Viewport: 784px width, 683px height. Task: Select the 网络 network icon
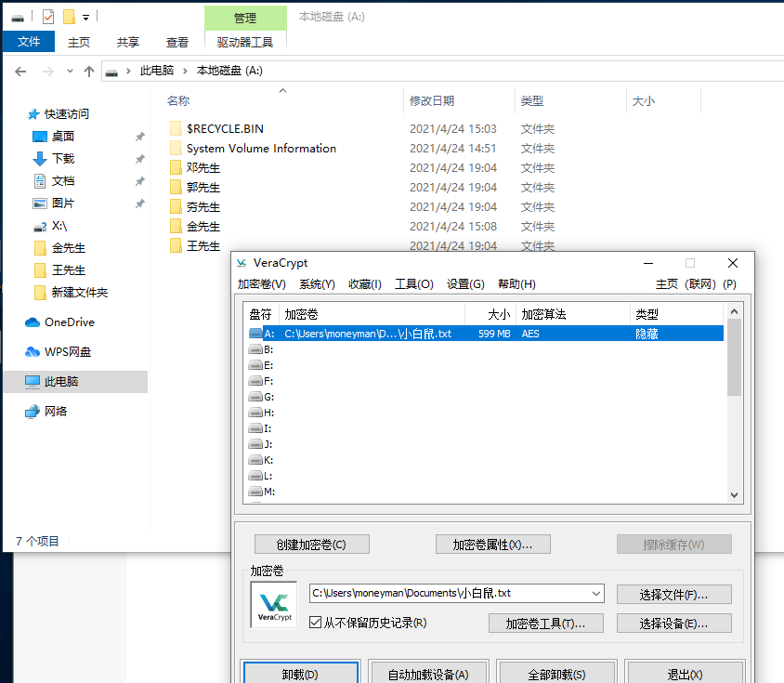[x=33, y=412]
